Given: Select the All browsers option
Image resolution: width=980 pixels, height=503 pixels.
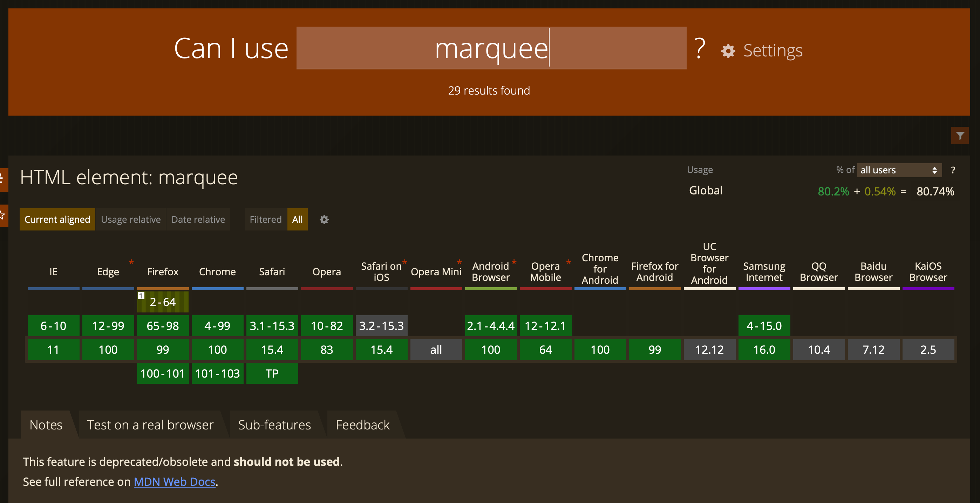Looking at the screenshot, I should click(x=297, y=219).
